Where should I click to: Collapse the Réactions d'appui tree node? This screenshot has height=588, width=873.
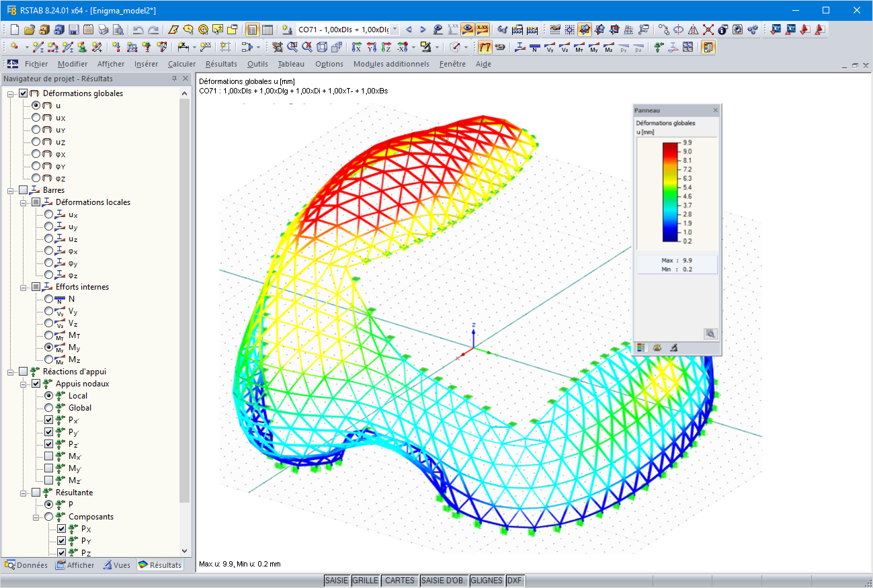point(11,372)
